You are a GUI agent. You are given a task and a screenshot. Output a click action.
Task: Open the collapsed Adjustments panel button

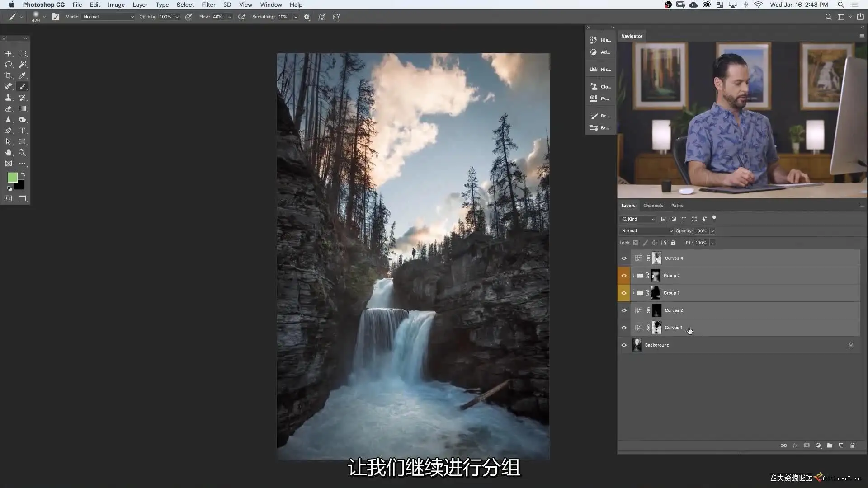600,52
